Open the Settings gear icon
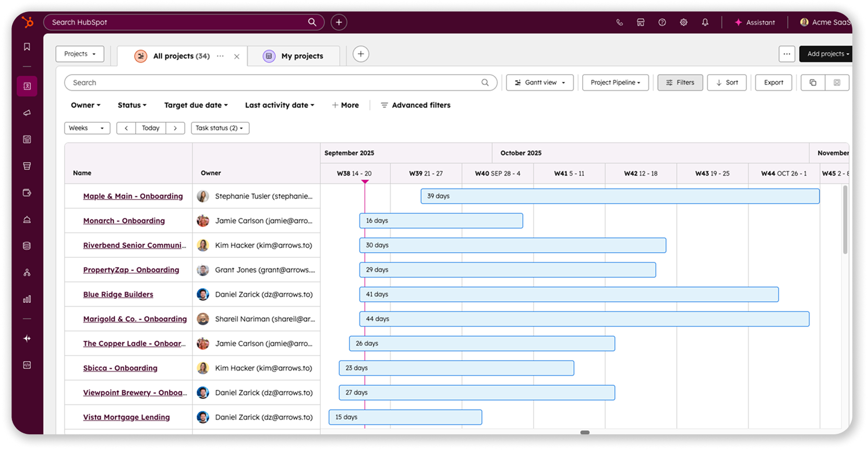 683,22
